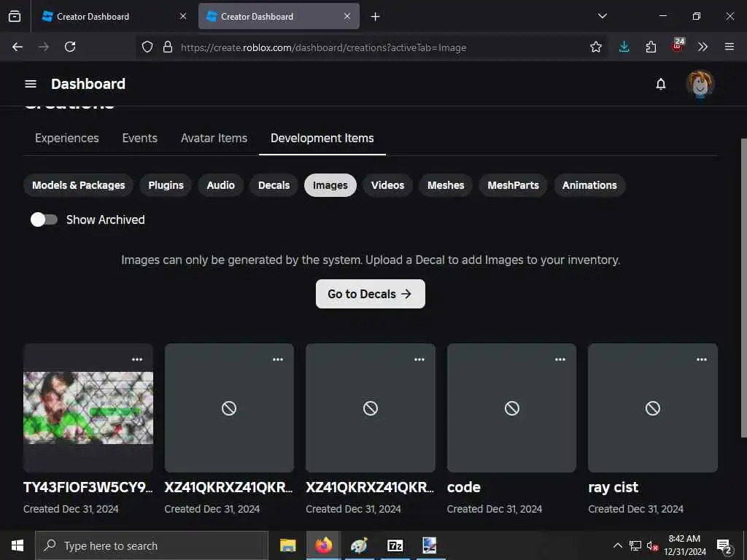
Task: Bookmark this page with the star icon
Action: (595, 47)
